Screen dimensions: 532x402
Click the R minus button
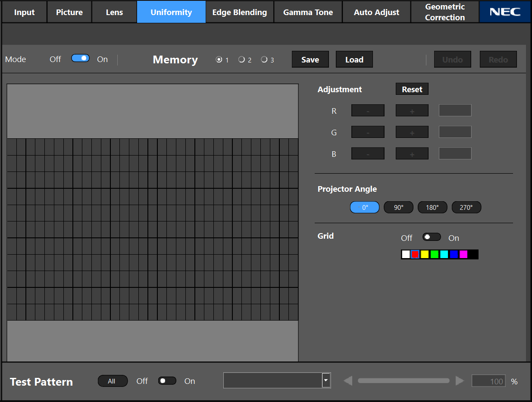368,111
